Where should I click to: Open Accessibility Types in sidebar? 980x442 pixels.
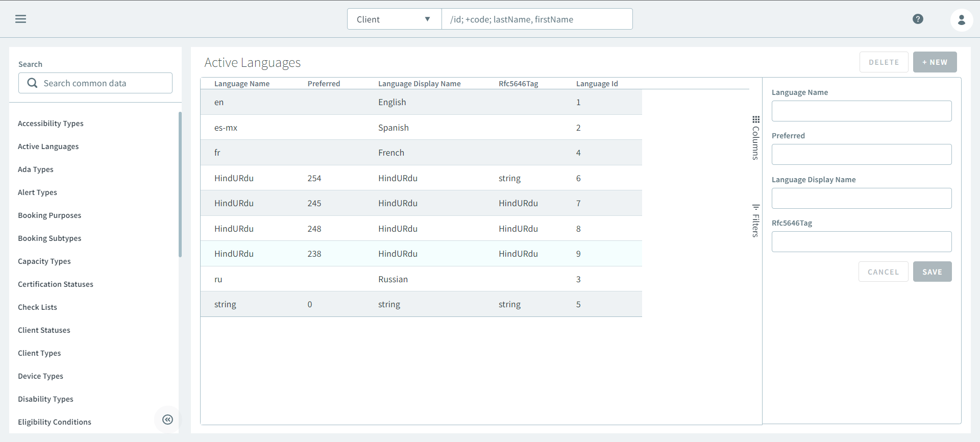51,124
